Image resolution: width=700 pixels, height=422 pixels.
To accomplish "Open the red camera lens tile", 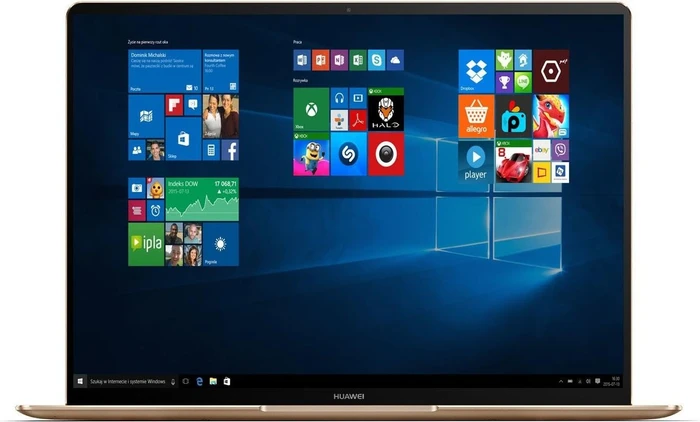I will point(386,154).
